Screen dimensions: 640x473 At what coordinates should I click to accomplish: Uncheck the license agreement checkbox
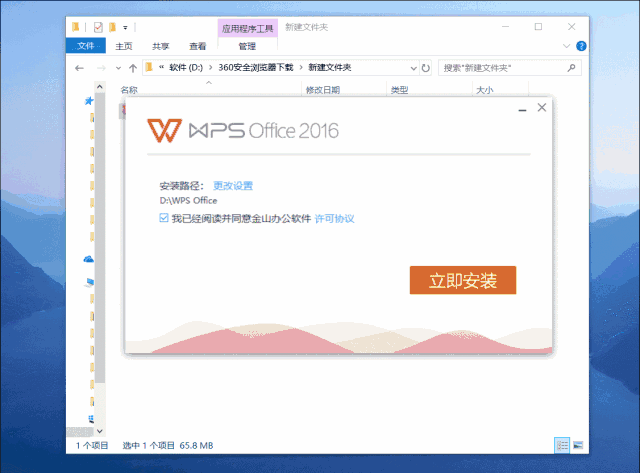164,218
